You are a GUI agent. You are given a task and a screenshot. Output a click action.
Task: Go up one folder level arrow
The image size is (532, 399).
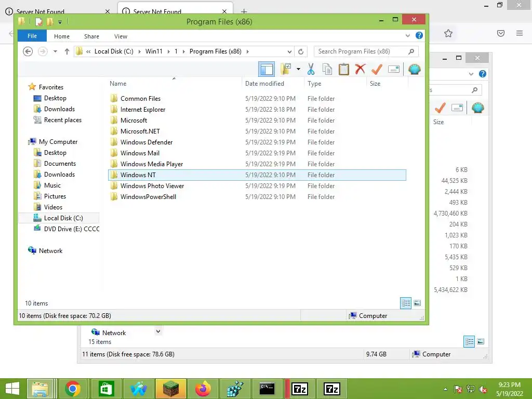tap(67, 51)
